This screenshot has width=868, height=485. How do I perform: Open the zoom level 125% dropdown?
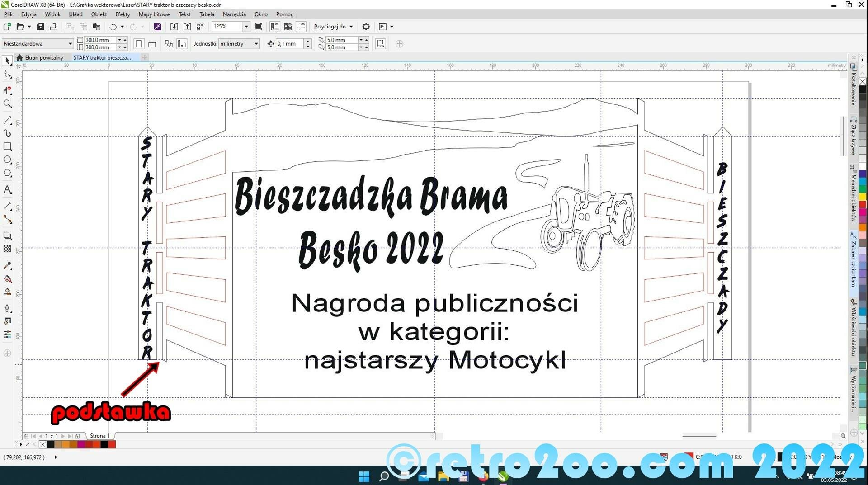click(x=246, y=27)
